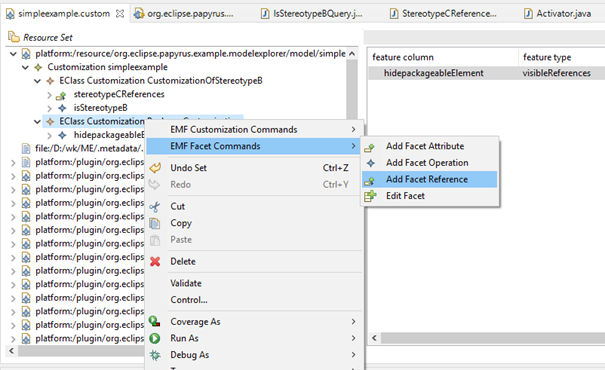This screenshot has width=605, height=370.
Task: Open the IsStereotypeBQuery.java editor tab
Action: 311,14
